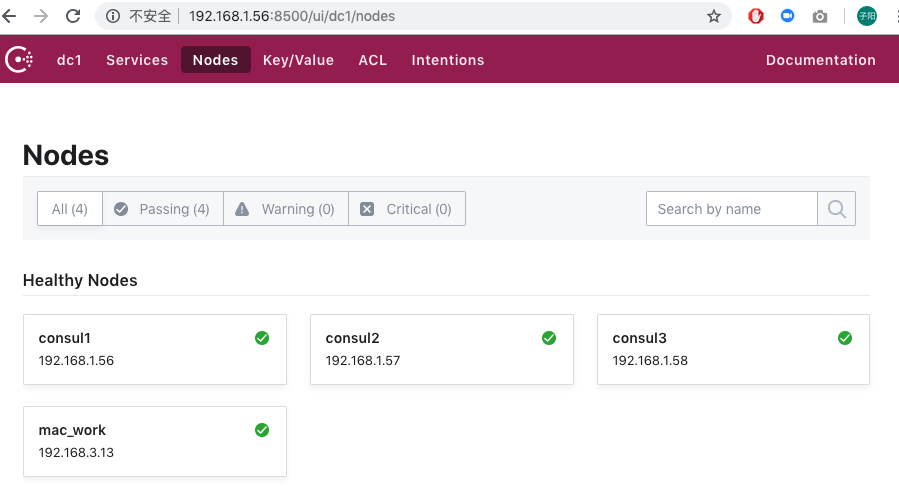Screen dimensions: 899x504
Task: Reload the page in browser
Action: click(x=73, y=16)
